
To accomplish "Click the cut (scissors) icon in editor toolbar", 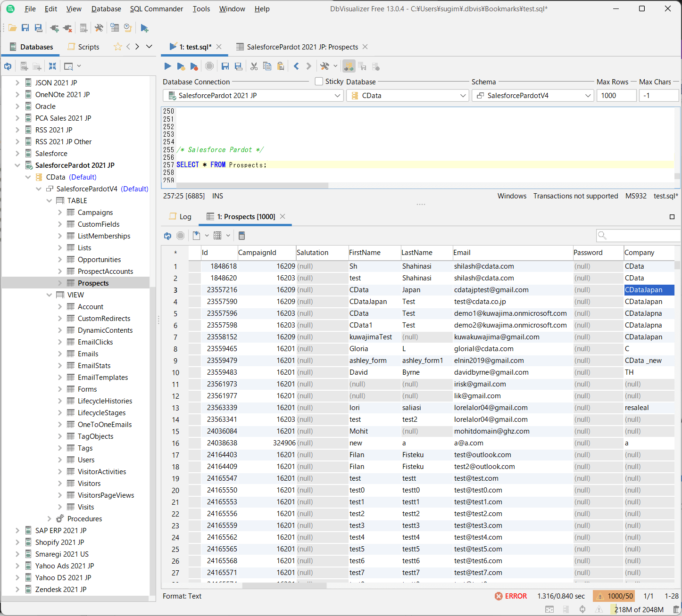I will (x=254, y=66).
